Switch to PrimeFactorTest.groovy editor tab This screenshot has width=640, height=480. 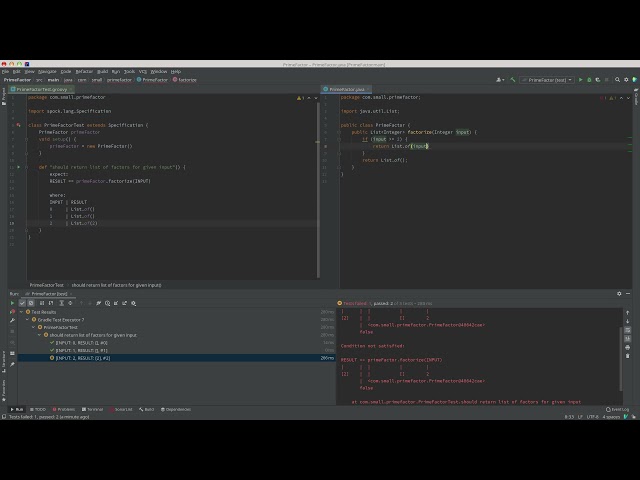42,89
